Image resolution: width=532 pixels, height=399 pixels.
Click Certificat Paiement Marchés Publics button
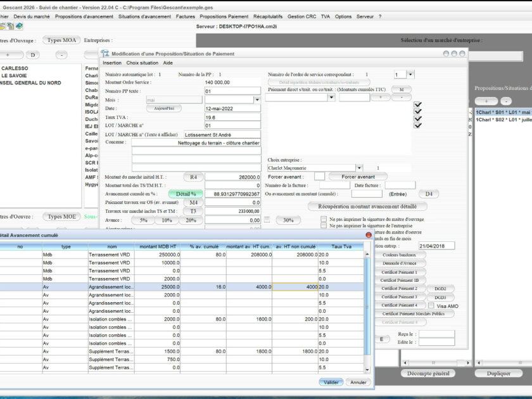tap(413, 314)
